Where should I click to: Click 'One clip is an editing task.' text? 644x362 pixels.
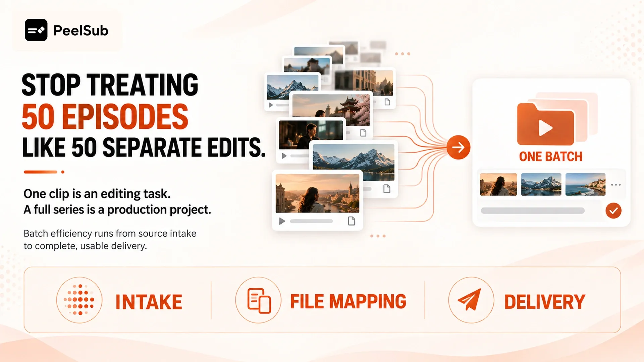coord(97,194)
